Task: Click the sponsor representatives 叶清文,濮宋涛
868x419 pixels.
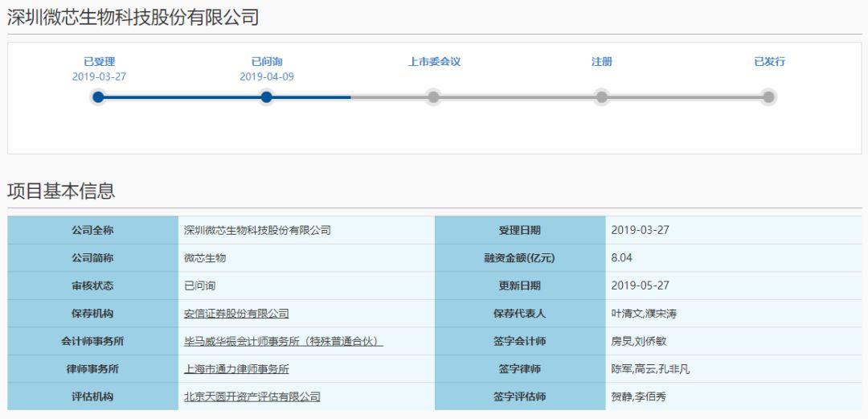Action: [644, 314]
